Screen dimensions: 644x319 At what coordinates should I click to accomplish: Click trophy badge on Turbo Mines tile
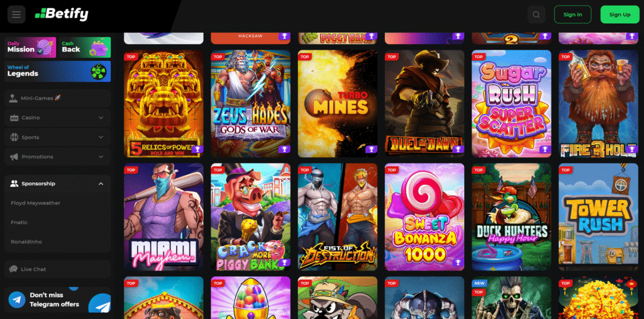pyautogui.click(x=371, y=149)
